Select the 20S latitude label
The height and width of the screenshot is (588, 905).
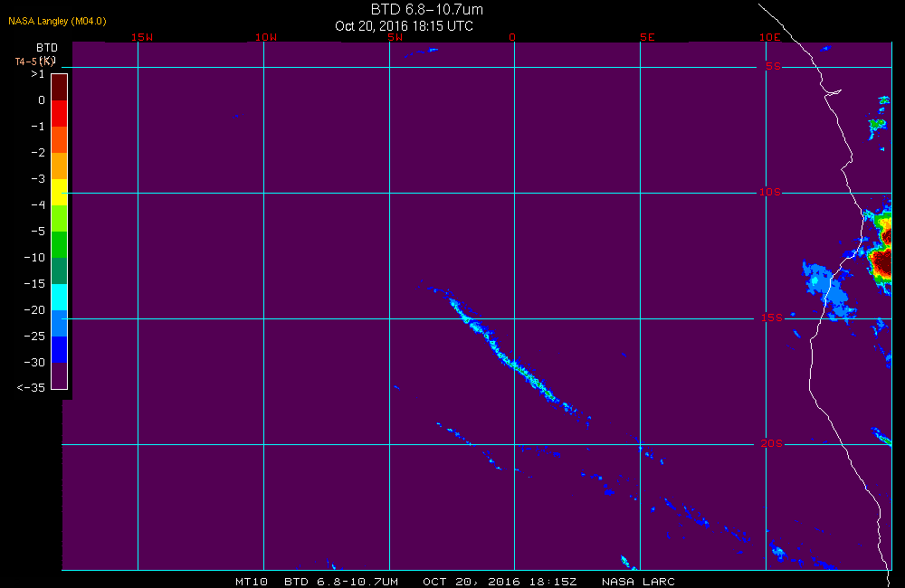pyautogui.click(x=772, y=444)
